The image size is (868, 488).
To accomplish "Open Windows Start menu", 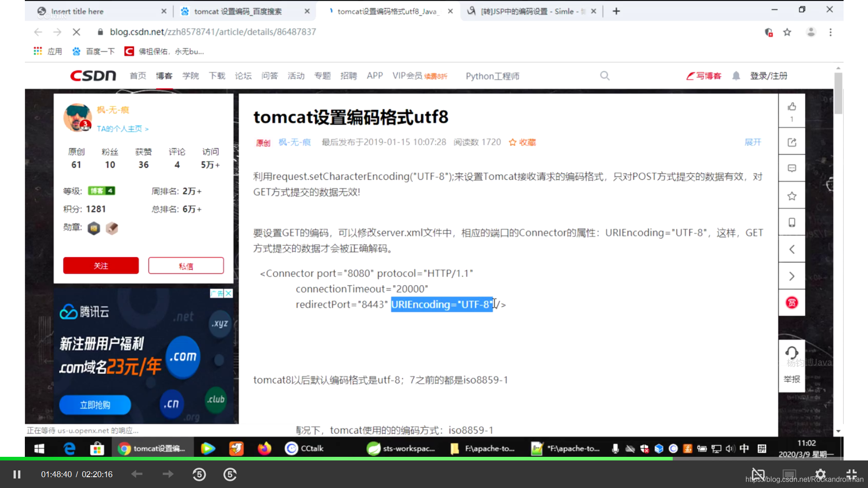I will point(39,449).
